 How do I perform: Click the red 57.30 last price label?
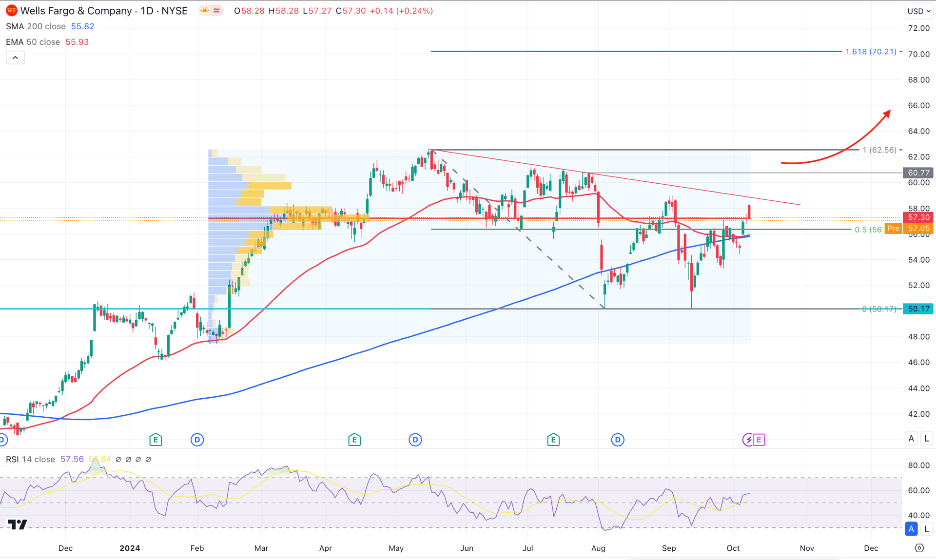click(x=918, y=217)
